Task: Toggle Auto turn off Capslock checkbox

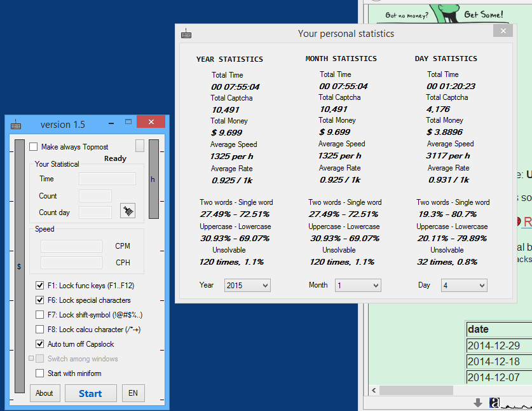Action: (40, 344)
